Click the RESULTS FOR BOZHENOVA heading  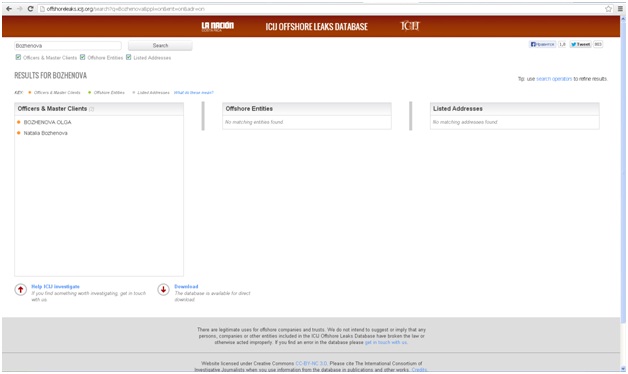point(50,76)
